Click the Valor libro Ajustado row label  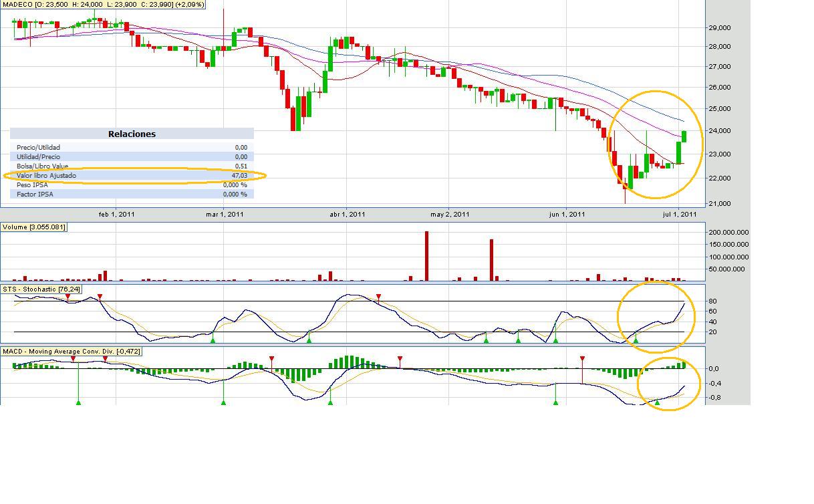[x=46, y=176]
